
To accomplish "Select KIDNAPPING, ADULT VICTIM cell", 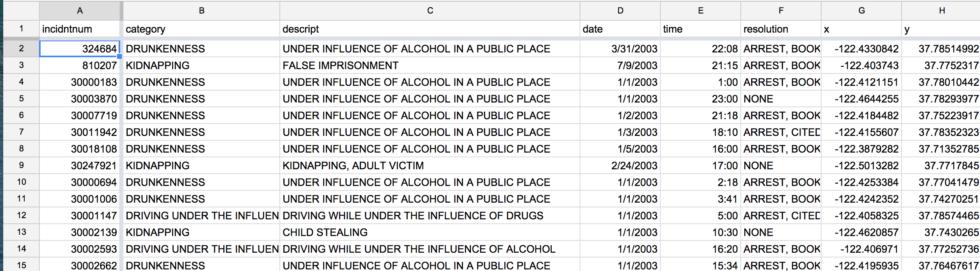I will (430, 165).
